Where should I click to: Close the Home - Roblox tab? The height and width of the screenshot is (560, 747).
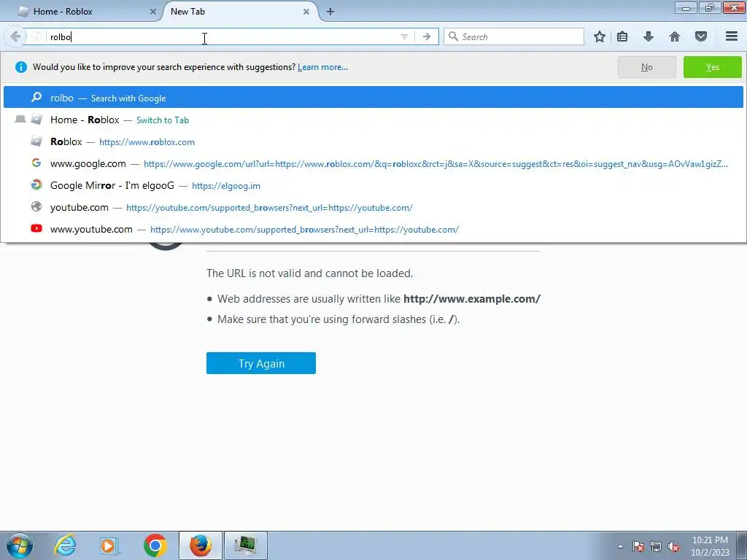pyautogui.click(x=153, y=12)
